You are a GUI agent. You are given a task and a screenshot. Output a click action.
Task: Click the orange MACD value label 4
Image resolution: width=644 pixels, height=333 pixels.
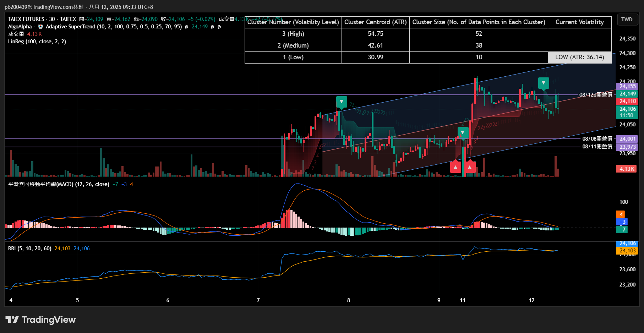pyautogui.click(x=621, y=214)
